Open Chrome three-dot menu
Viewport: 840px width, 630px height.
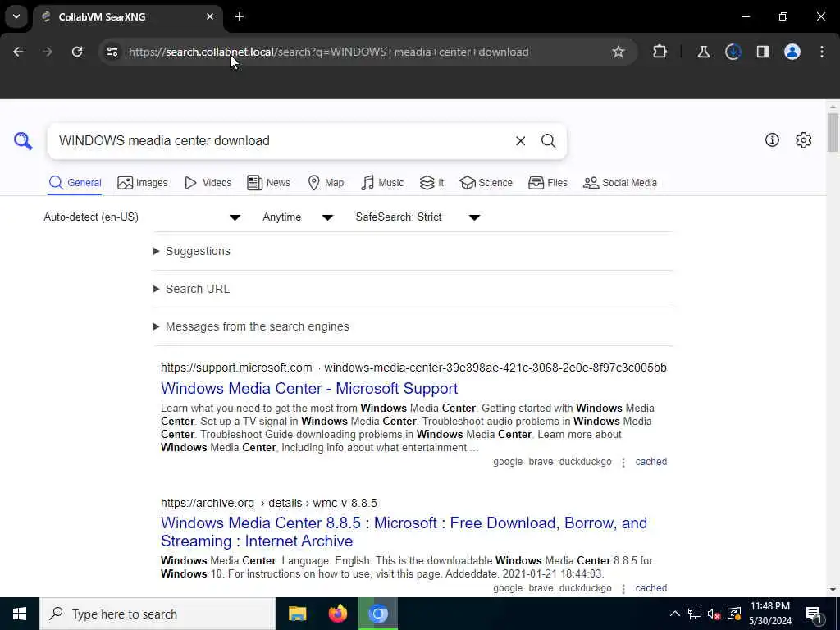pyautogui.click(x=822, y=52)
